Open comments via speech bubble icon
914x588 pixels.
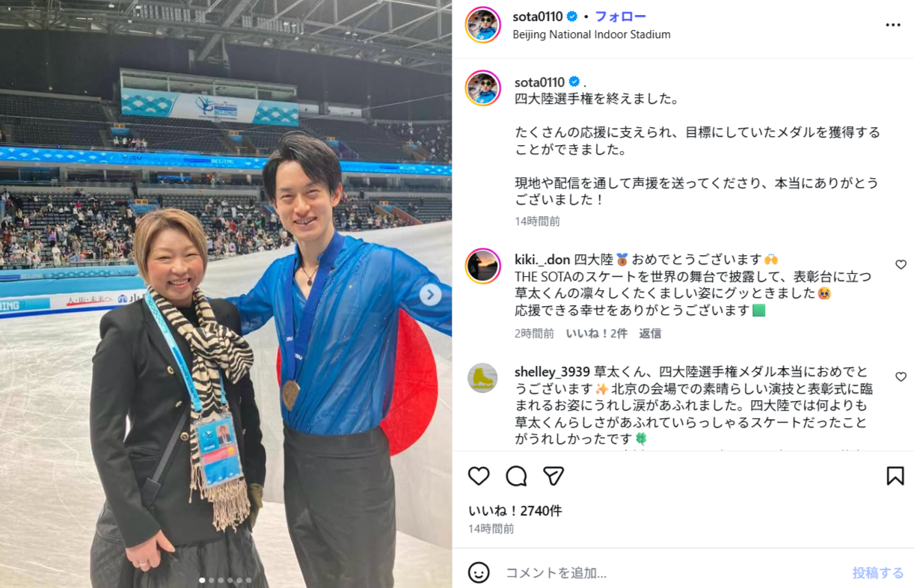pyautogui.click(x=516, y=476)
